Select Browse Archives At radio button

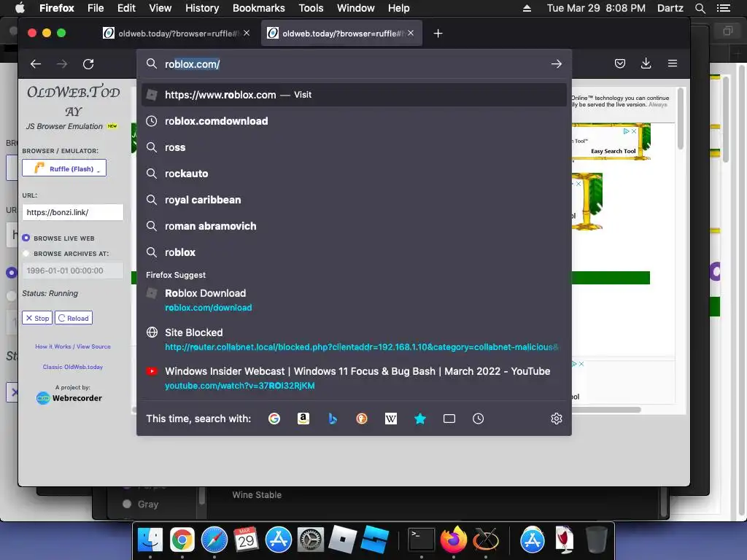click(x=26, y=254)
